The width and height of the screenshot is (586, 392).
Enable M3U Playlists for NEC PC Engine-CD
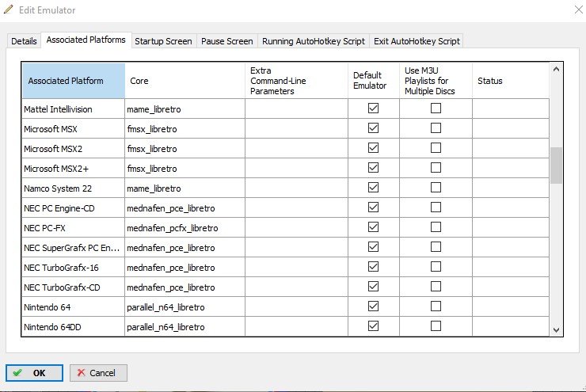(436, 207)
